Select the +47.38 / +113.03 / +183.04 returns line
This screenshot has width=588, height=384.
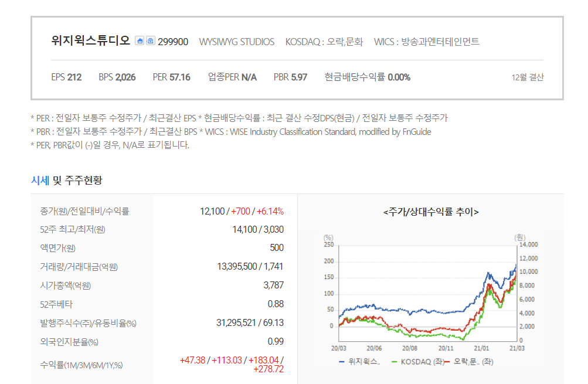pos(232,361)
